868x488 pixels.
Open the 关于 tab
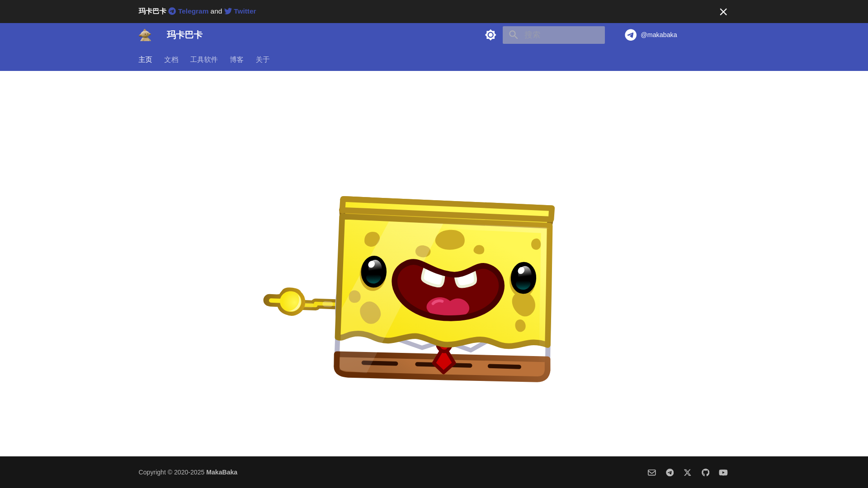pos(263,60)
